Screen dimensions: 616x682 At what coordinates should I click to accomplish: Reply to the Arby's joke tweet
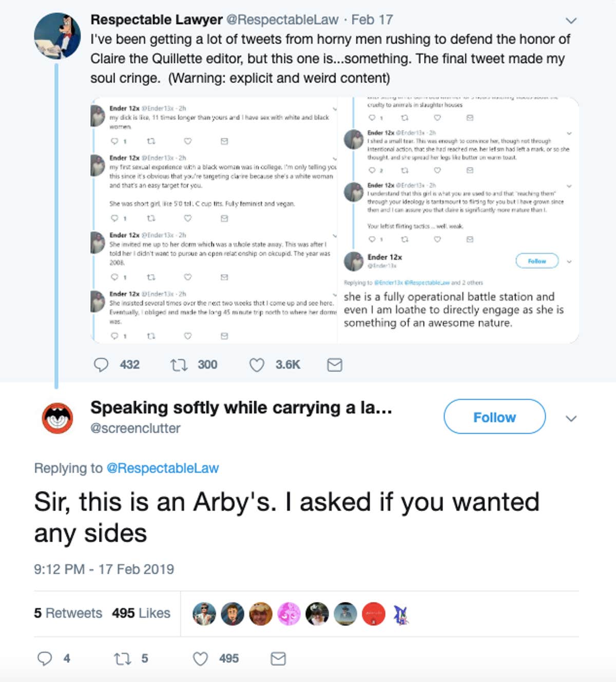click(x=46, y=658)
